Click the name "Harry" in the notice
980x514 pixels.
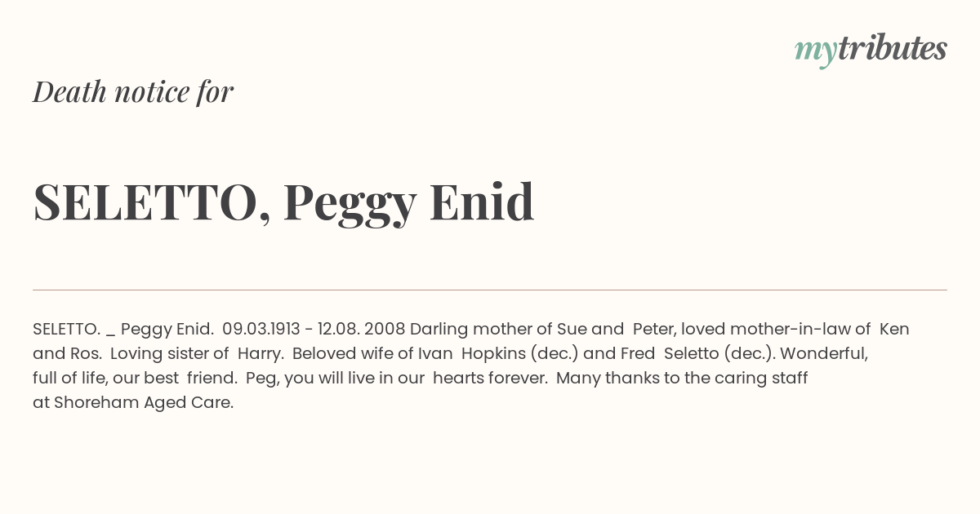259,354
